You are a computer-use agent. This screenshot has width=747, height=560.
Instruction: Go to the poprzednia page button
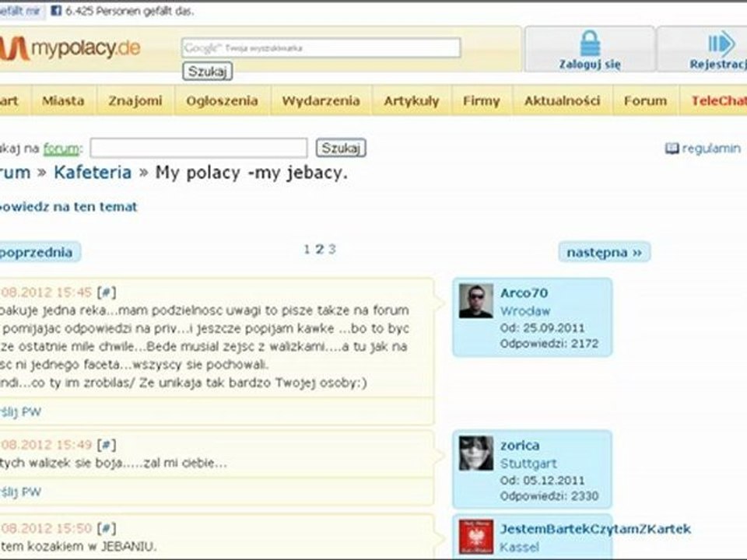[x=40, y=252]
